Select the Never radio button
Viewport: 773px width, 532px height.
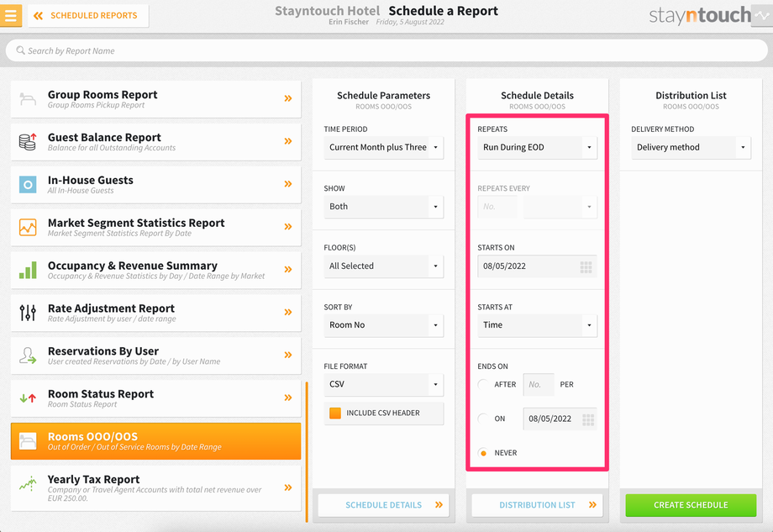pyautogui.click(x=483, y=453)
